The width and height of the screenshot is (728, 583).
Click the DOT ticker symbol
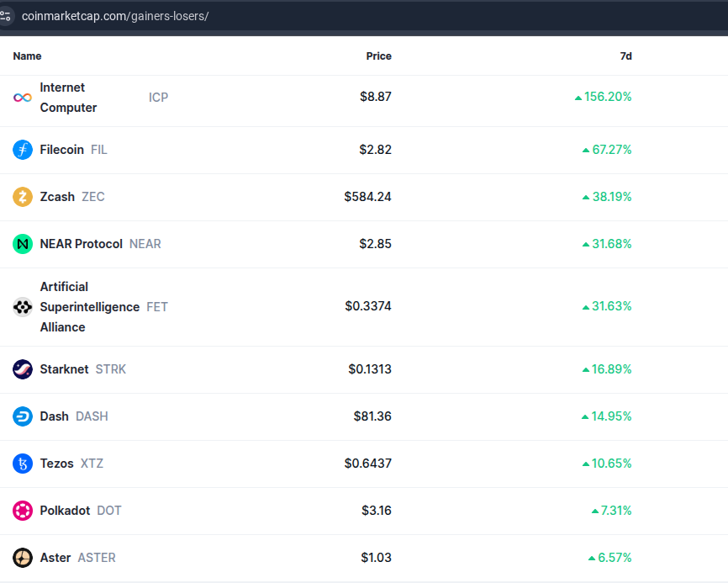(x=109, y=511)
